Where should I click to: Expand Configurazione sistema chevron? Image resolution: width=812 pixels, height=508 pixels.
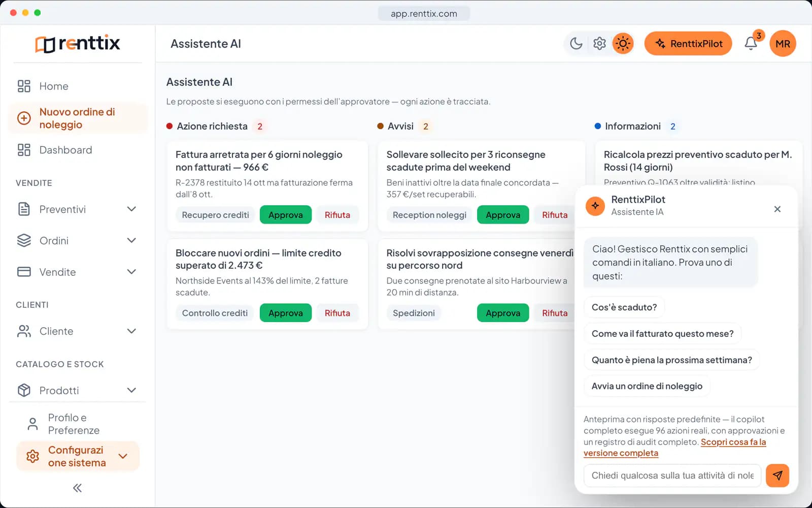[123, 456]
